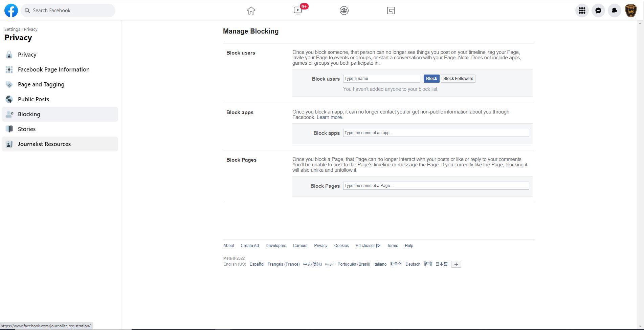The height and width of the screenshot is (330, 644).
Task: Click the Block Followers button
Action: [x=458, y=79]
